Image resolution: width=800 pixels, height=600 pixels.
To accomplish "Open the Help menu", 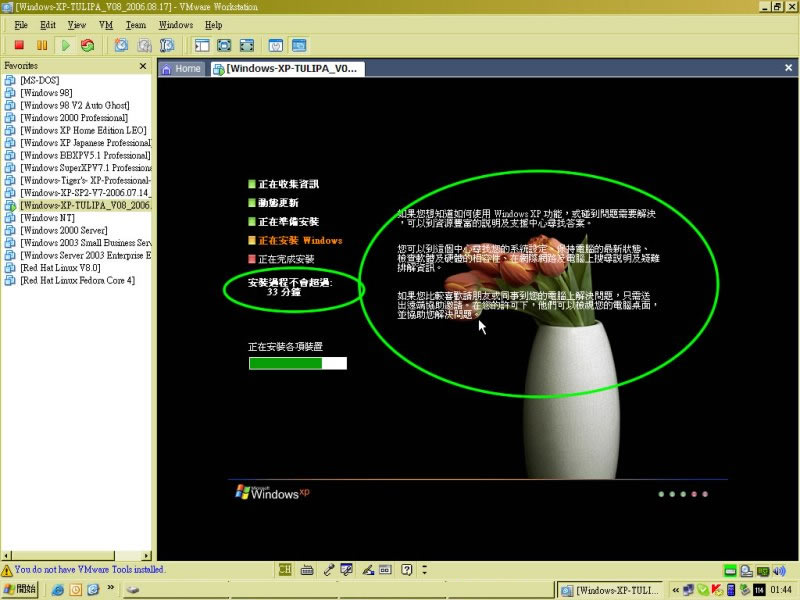I will coord(213,25).
